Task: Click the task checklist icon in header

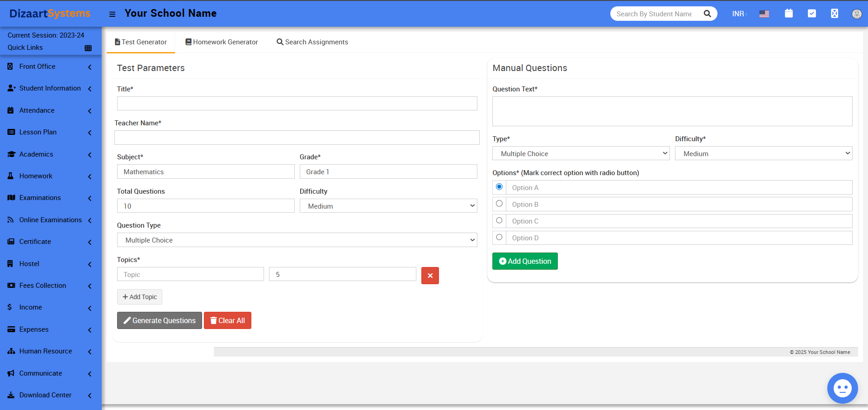Action: coord(811,14)
